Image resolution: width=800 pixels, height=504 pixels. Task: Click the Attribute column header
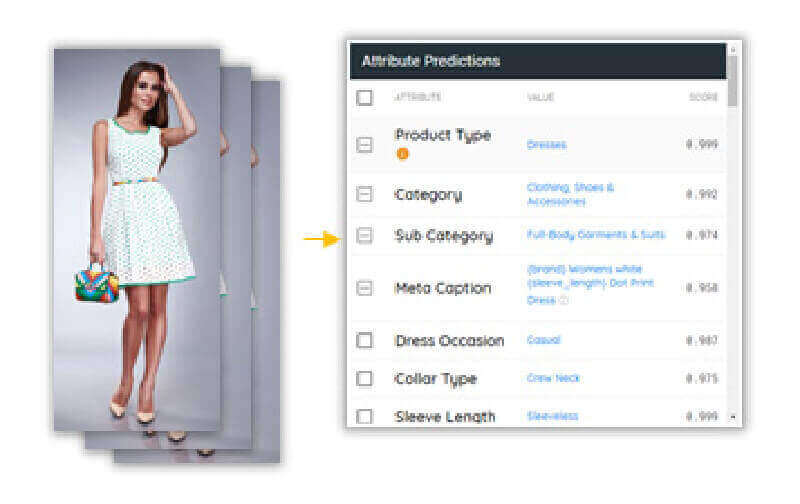417,97
